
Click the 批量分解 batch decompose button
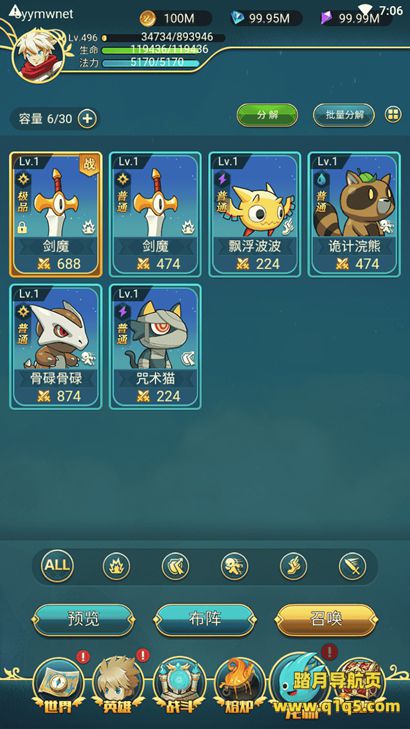click(x=344, y=115)
